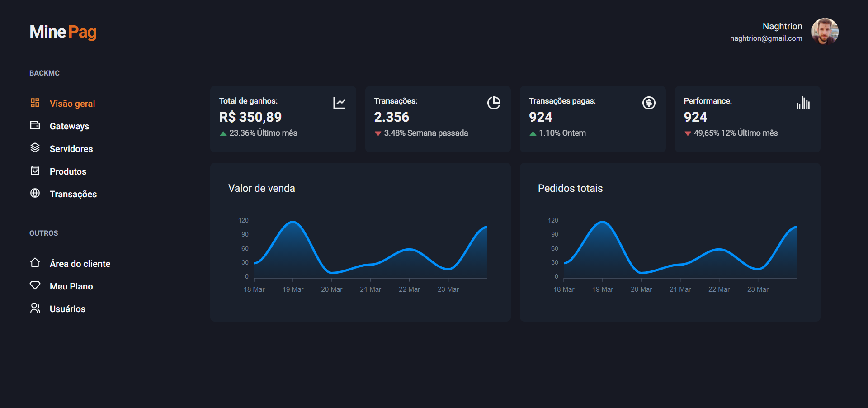The height and width of the screenshot is (408, 868).
Task: Click the Gateways wallet icon
Action: (x=35, y=125)
